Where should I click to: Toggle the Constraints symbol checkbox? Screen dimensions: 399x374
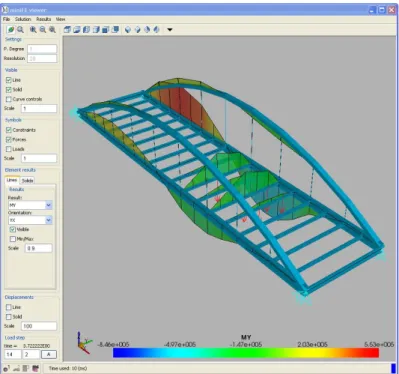9,130
